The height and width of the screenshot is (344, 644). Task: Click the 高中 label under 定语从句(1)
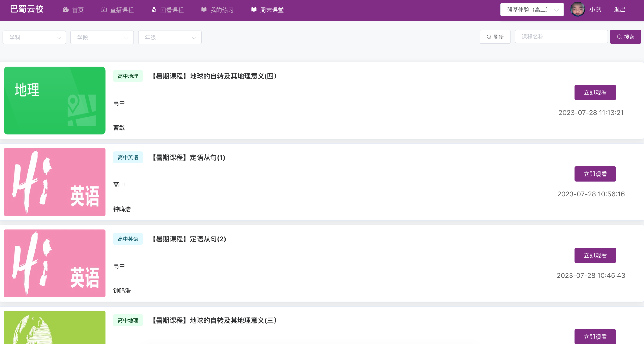[119, 185]
